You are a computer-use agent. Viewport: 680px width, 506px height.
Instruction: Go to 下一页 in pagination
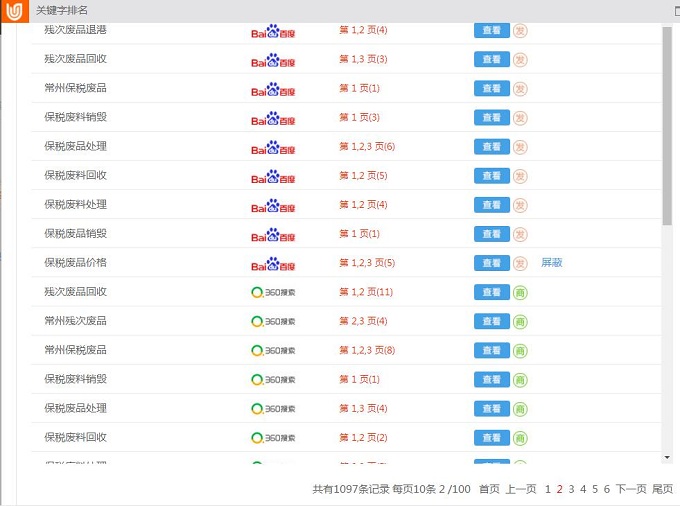pyautogui.click(x=630, y=489)
